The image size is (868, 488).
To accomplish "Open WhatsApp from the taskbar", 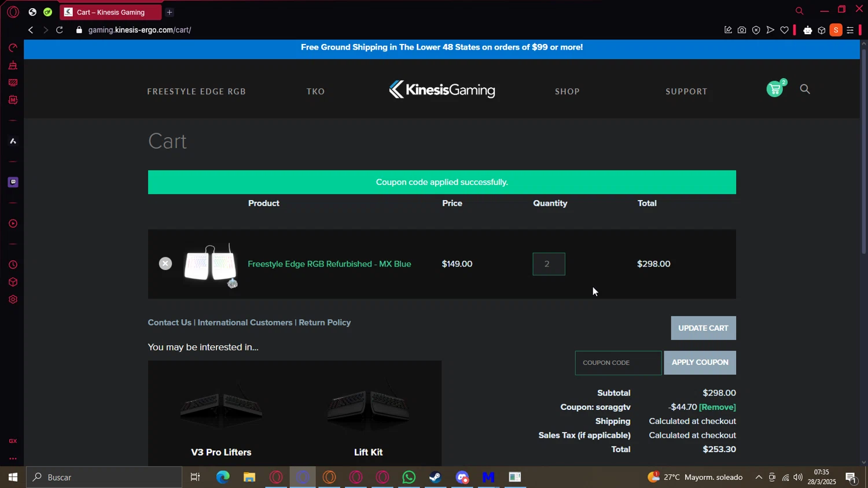I will click(409, 477).
